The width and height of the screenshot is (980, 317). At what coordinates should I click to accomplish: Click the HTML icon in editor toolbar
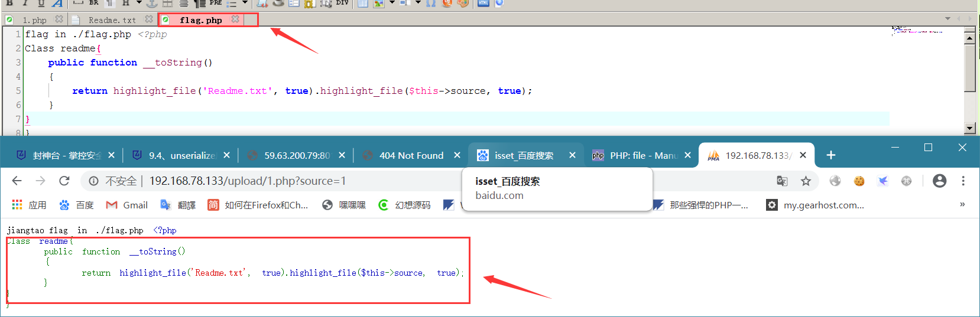pos(483,4)
